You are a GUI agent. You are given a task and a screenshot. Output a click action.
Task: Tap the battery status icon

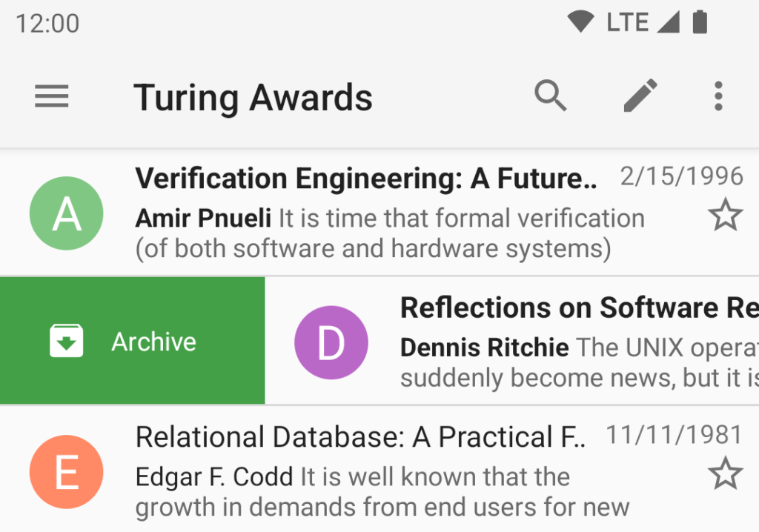point(699,22)
